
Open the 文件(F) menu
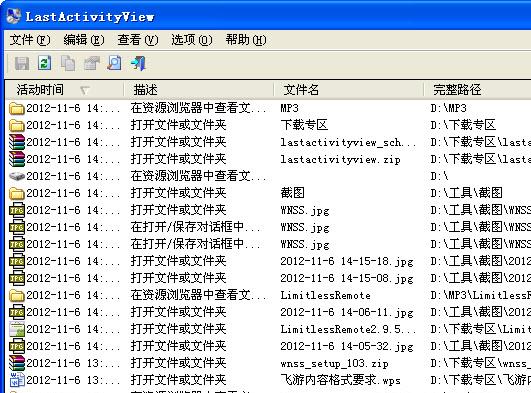[x=30, y=40]
